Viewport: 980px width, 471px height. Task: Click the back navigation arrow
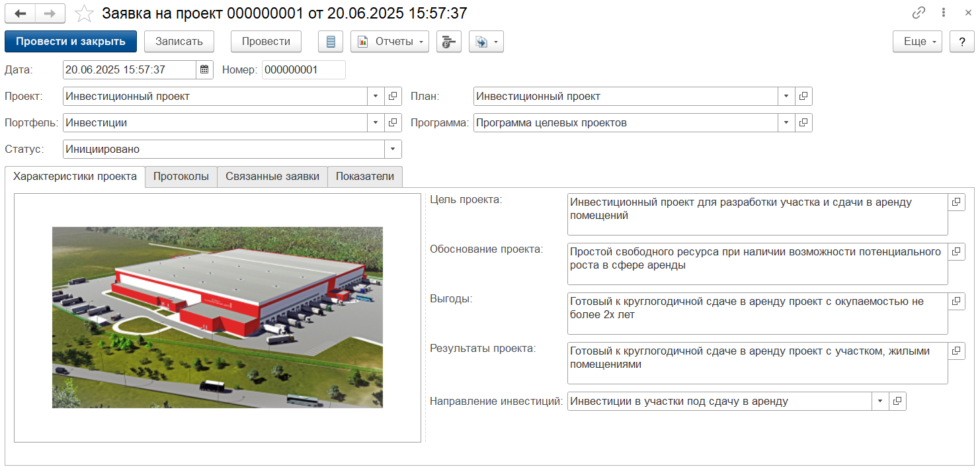click(20, 13)
